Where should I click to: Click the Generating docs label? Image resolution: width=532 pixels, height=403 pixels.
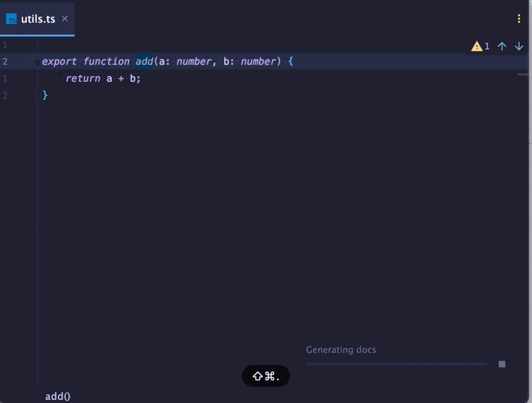pos(341,349)
